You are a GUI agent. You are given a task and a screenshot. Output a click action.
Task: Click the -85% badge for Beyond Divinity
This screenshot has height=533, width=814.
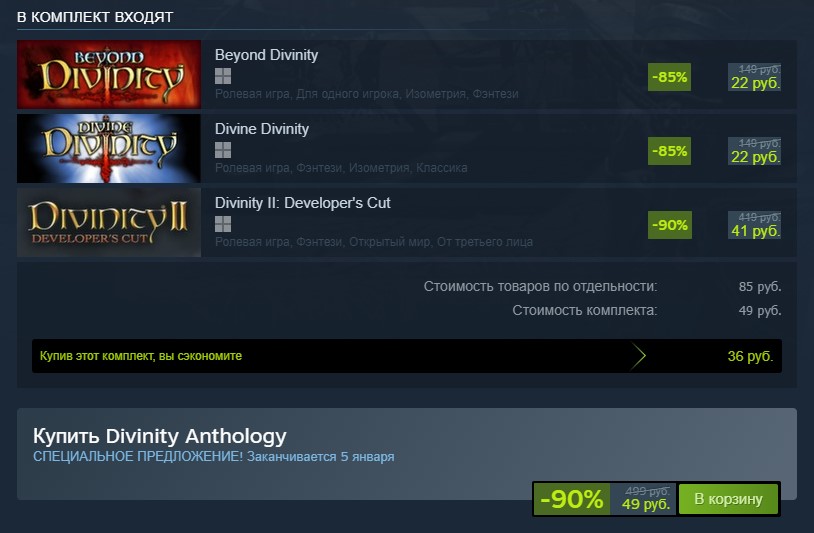click(669, 77)
